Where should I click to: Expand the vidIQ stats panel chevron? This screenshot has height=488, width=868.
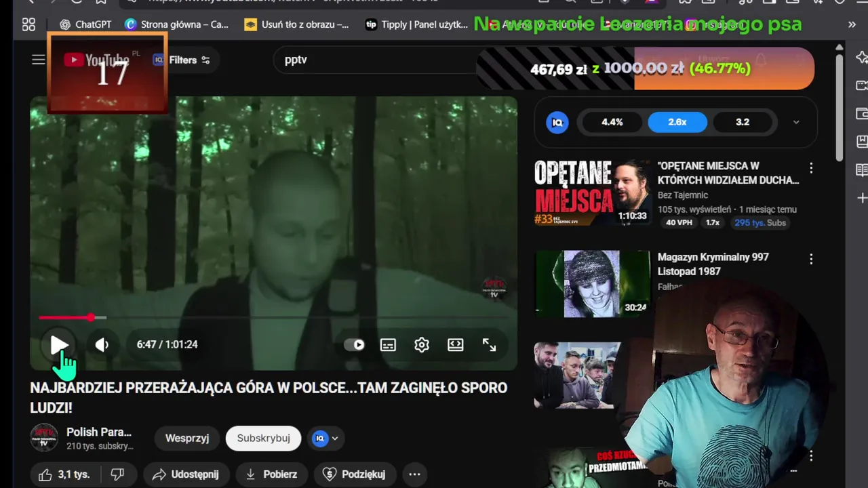pyautogui.click(x=796, y=123)
